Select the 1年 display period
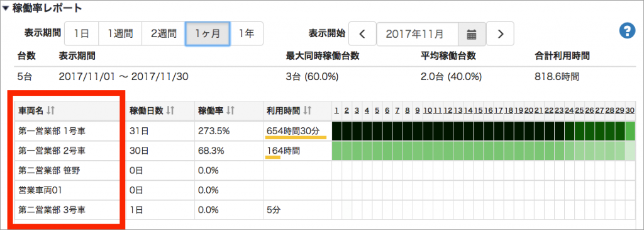The image size is (644, 230). (x=247, y=34)
